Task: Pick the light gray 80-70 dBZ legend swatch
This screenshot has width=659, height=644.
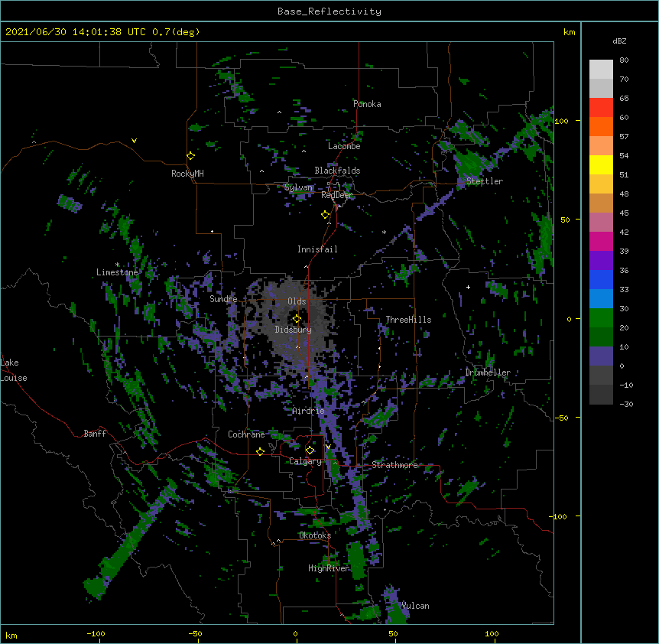Action: click(601, 69)
